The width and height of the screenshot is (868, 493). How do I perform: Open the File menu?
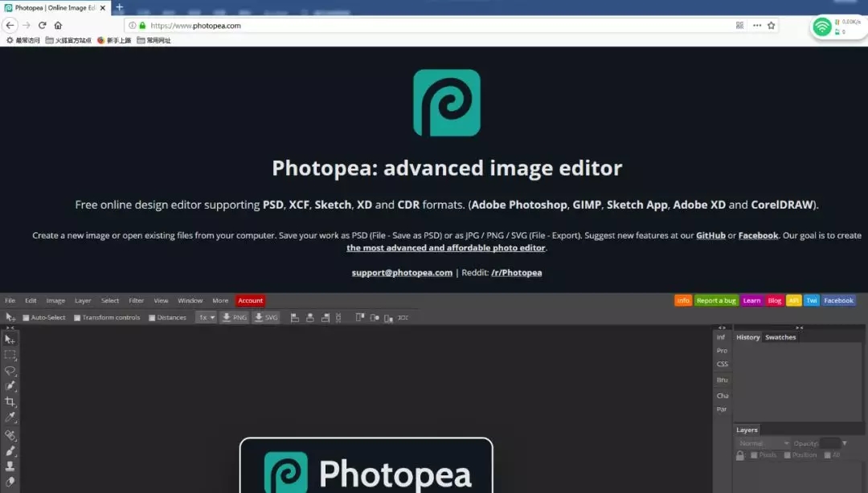tap(10, 300)
